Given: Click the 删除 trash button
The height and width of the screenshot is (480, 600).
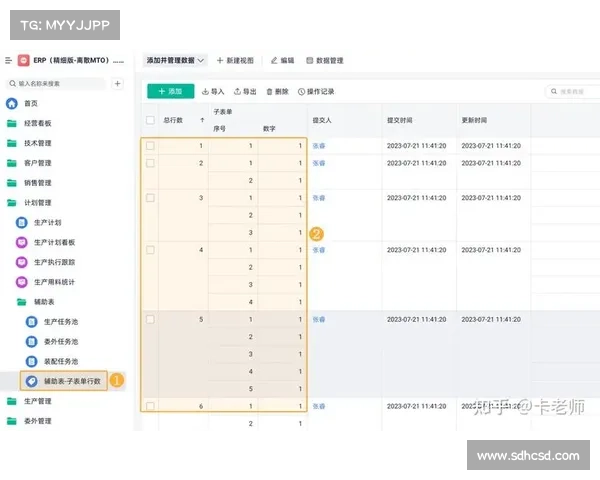Looking at the screenshot, I should [x=277, y=91].
